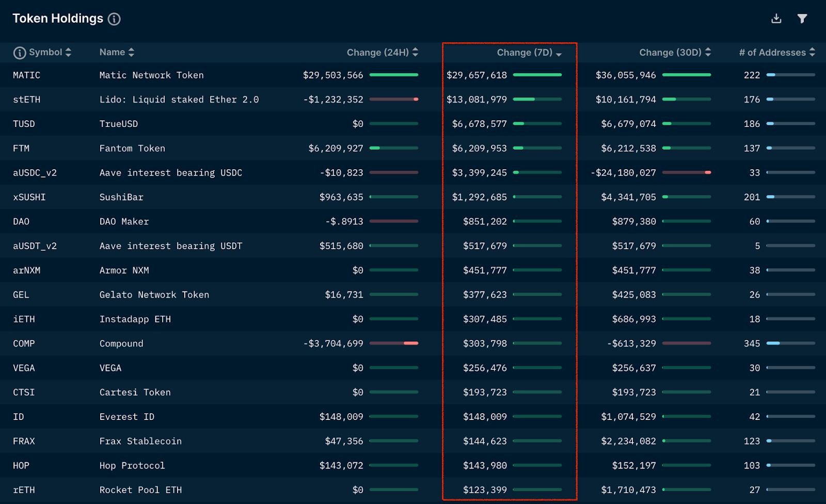This screenshot has width=826, height=504.
Task: Select the stETH symbol cell
Action: pos(26,100)
